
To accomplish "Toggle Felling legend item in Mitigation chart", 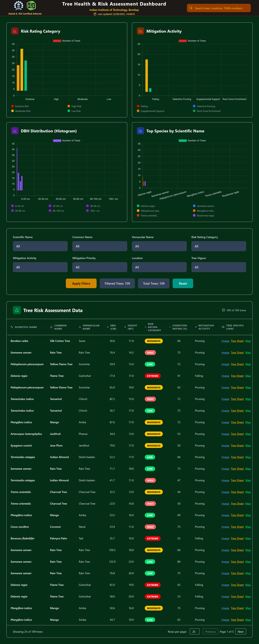I will 142,106.
